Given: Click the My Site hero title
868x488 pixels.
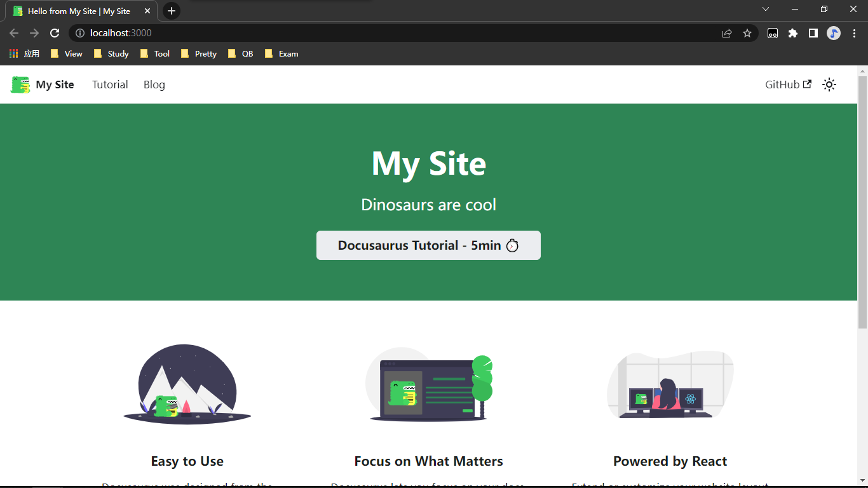Looking at the screenshot, I should point(429,163).
